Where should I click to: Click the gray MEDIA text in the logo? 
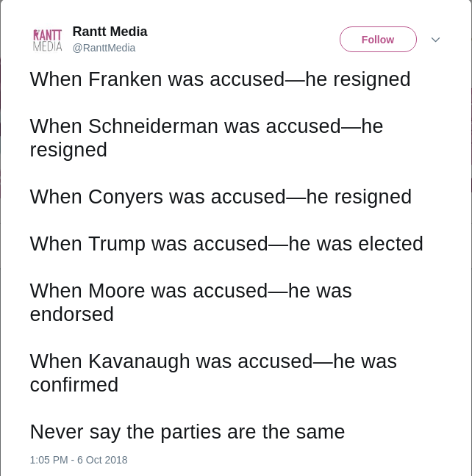click(x=47, y=46)
